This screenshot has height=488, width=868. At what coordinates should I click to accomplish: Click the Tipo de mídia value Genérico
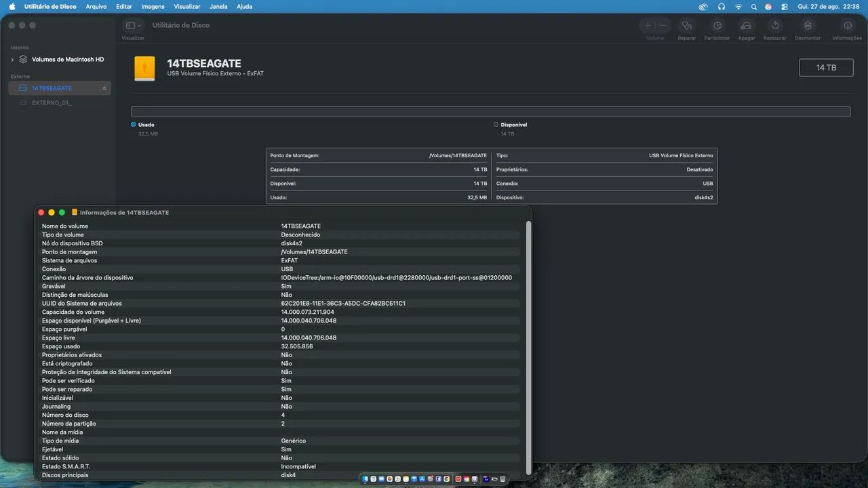pyautogui.click(x=294, y=441)
